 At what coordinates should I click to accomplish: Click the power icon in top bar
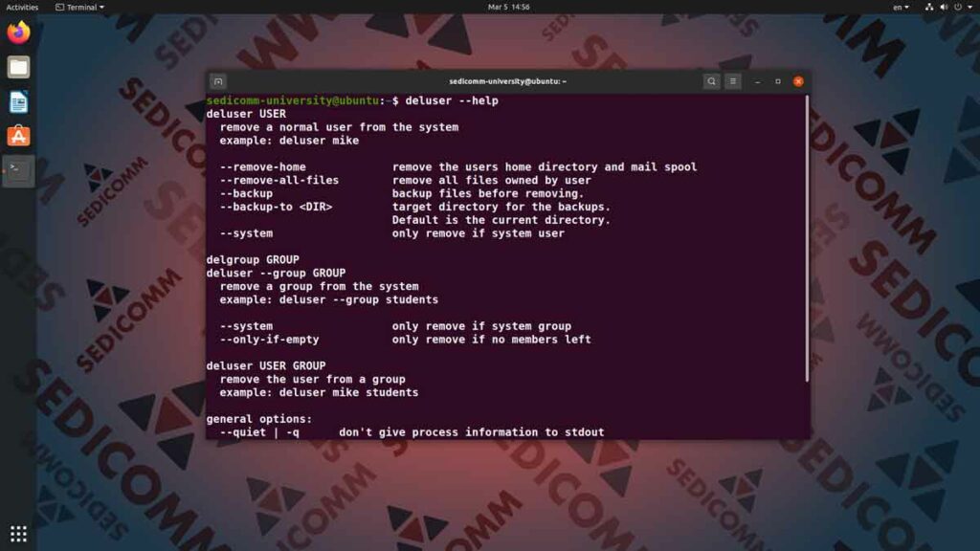coord(957,7)
